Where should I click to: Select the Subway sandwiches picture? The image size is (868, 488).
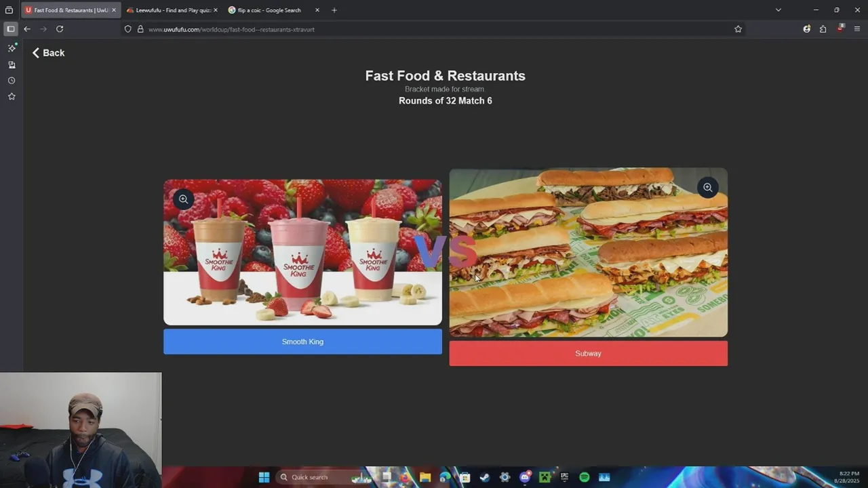click(588, 253)
